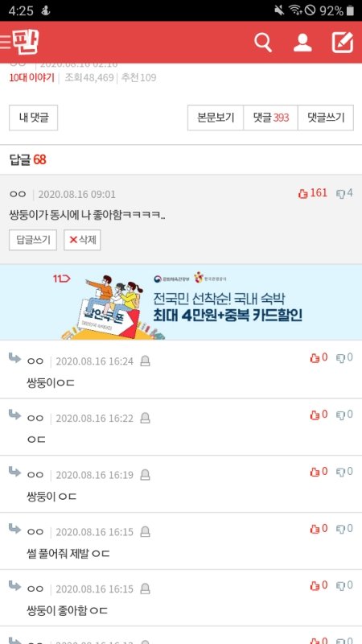This screenshot has width=362, height=644.
Task: Switch to 본문보기 tab
Action: pyautogui.click(x=216, y=118)
